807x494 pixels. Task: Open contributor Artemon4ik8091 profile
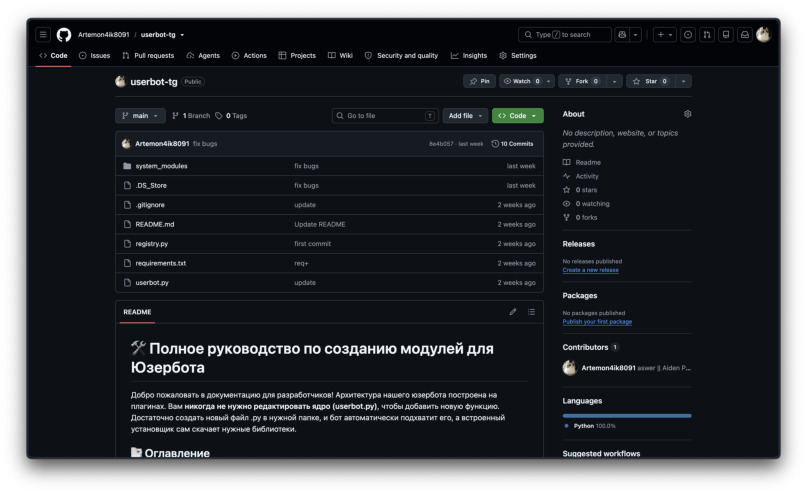click(608, 368)
